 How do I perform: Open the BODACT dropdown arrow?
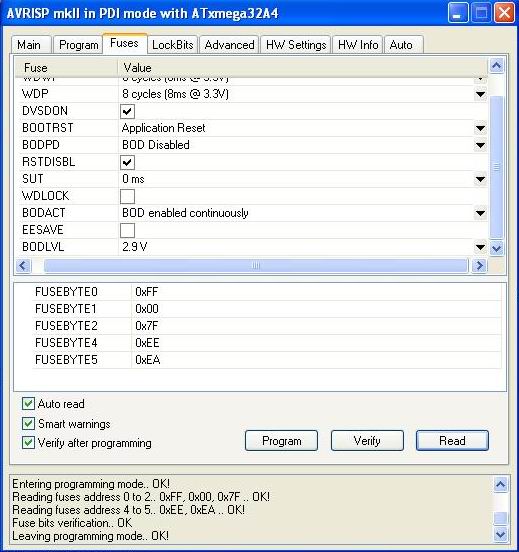pos(480,213)
